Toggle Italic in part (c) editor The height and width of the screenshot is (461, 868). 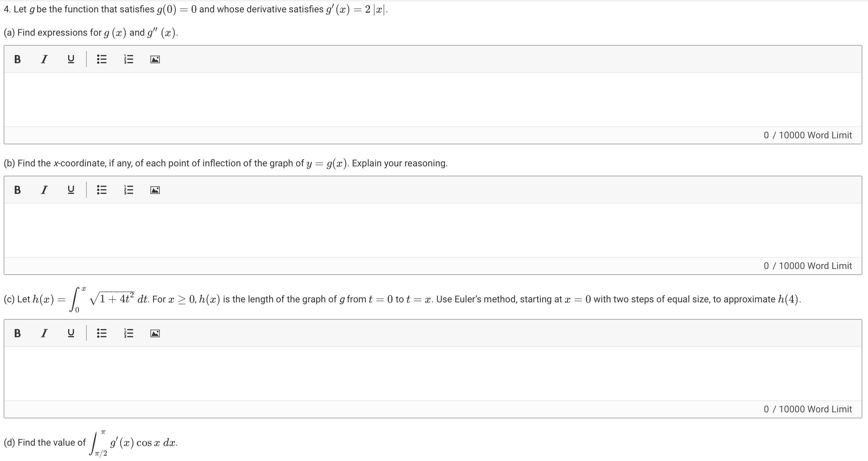click(44, 333)
